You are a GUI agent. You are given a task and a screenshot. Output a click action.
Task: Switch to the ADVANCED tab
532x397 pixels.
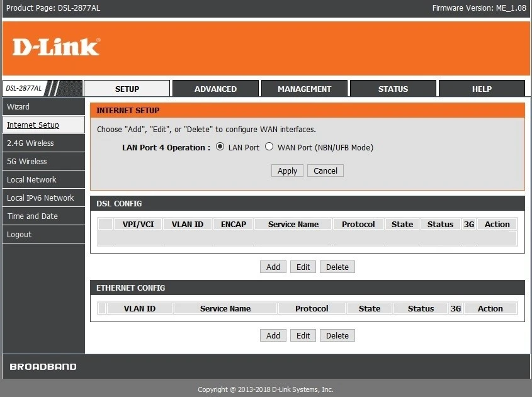(215, 89)
